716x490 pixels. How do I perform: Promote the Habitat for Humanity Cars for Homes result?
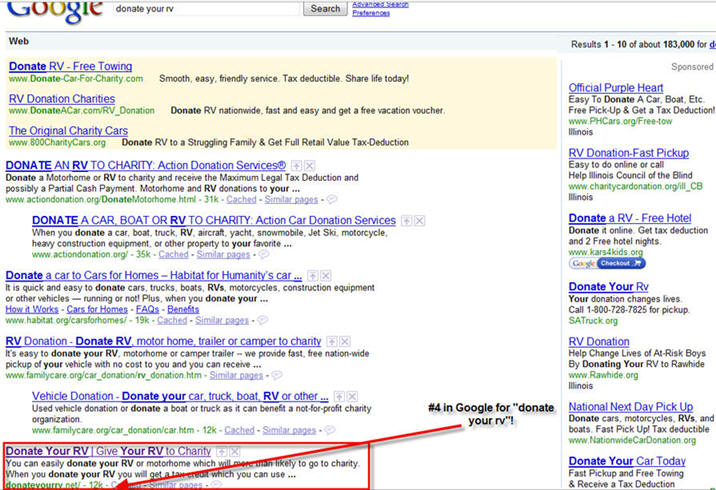(312, 276)
